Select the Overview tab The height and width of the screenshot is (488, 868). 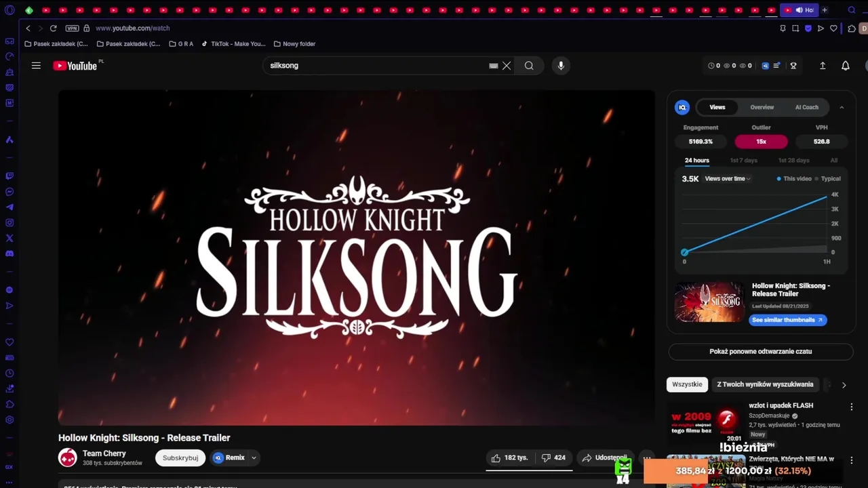pyautogui.click(x=762, y=107)
